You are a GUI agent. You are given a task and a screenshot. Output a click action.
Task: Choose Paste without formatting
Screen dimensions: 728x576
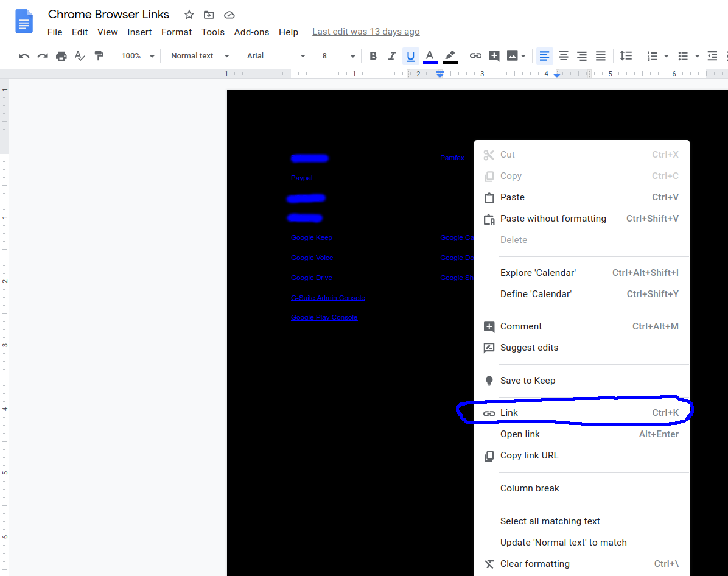pos(582,219)
